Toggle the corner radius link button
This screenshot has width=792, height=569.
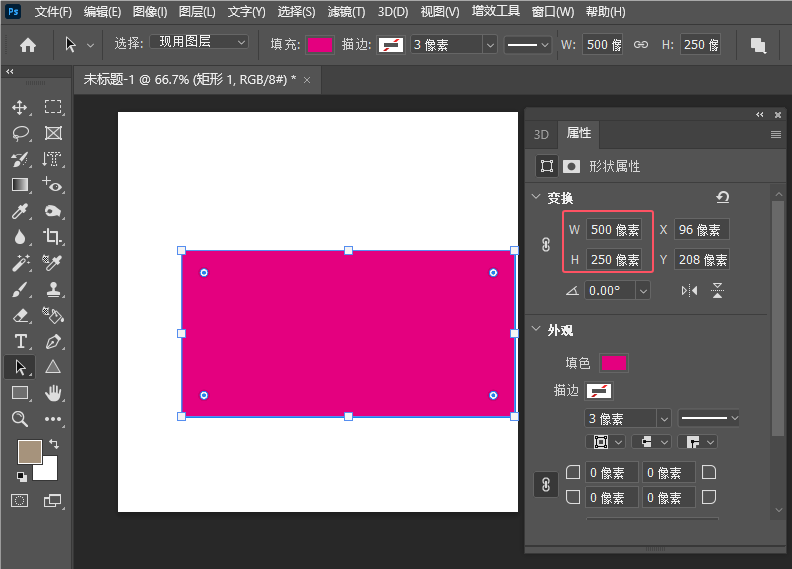546,485
